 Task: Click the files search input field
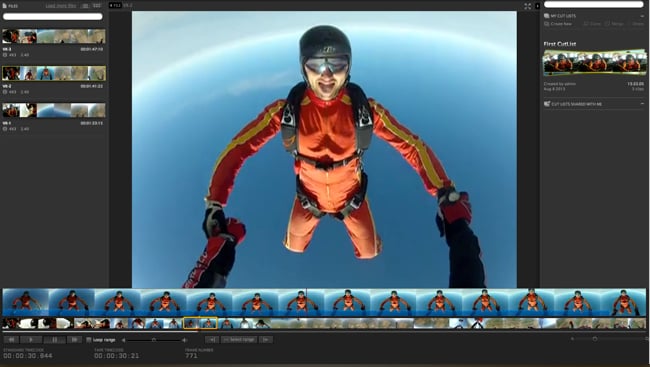(x=53, y=17)
